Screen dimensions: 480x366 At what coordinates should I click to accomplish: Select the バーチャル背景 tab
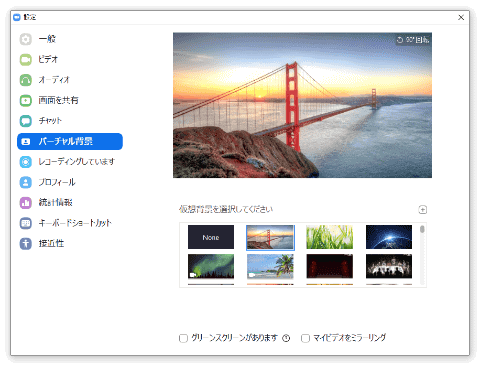point(70,141)
